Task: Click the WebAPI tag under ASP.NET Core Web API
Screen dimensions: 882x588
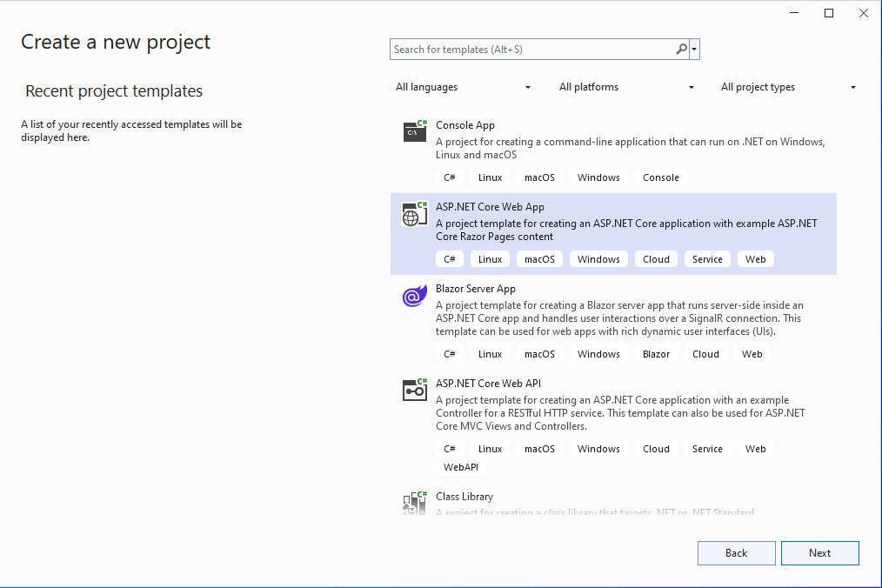Action: pos(461,467)
